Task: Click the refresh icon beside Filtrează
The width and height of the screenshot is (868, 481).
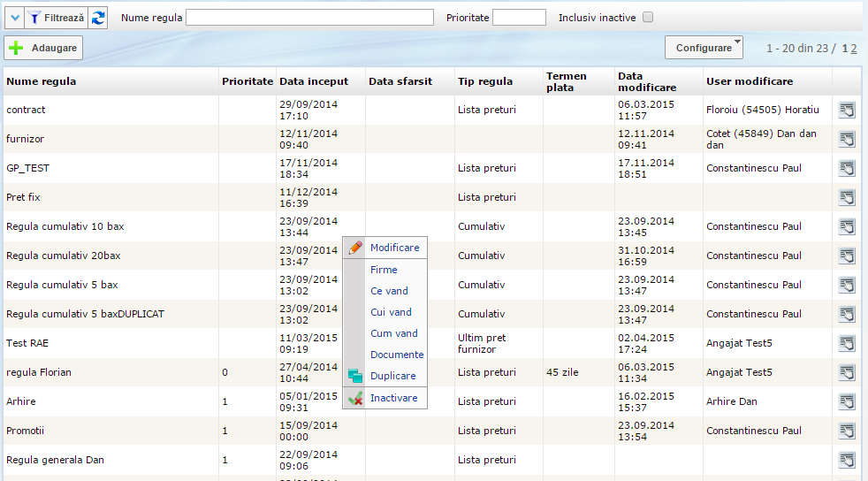Action: [98, 17]
